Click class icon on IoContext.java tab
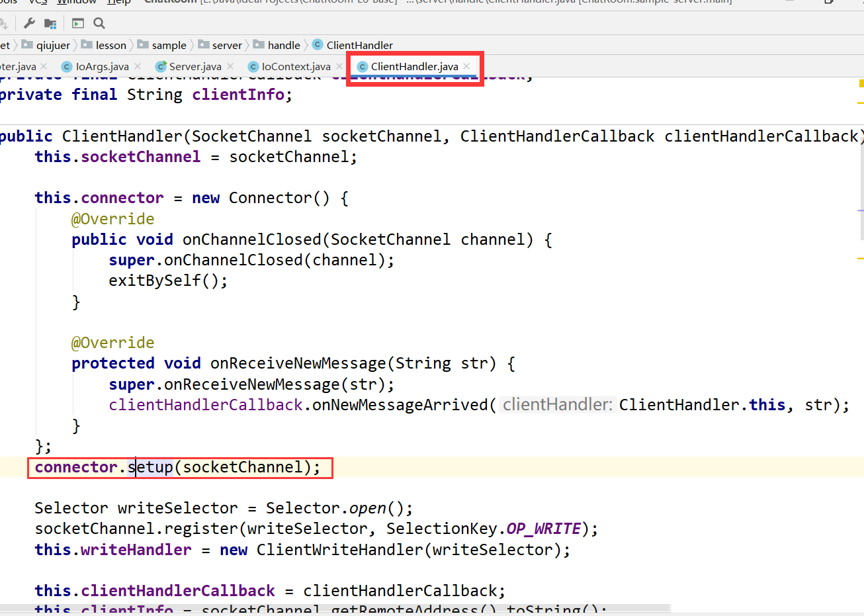The width and height of the screenshot is (864, 616). (x=253, y=66)
